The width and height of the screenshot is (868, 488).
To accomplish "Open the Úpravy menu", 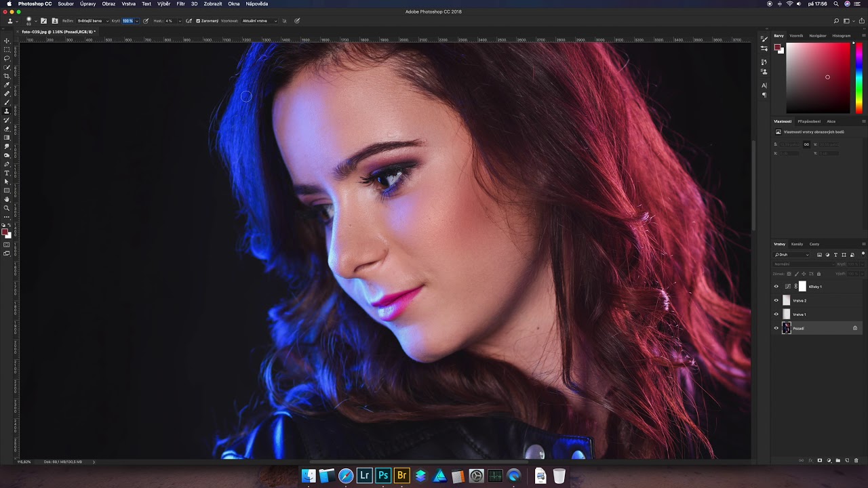I will click(x=87, y=3).
